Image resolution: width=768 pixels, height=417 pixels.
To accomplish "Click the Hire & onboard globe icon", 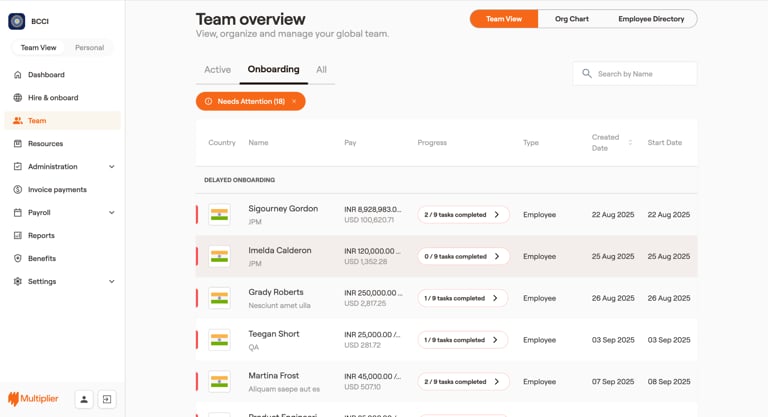I will (x=18, y=98).
